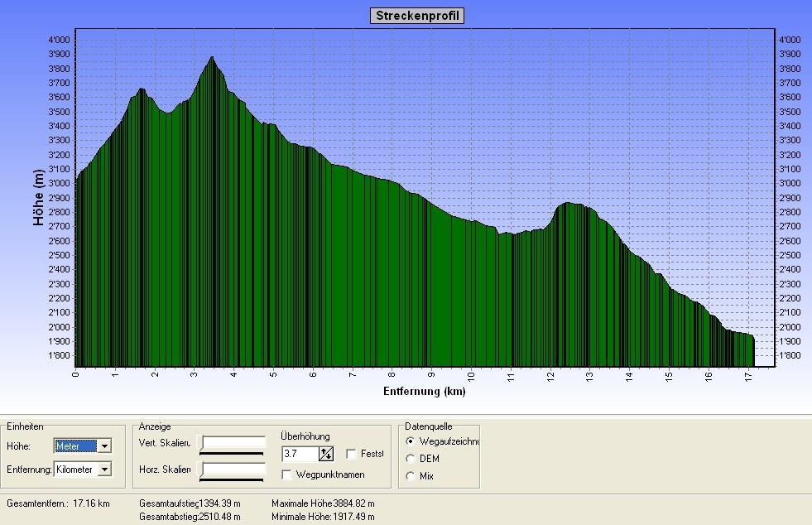Enable the Festst checkbox
812x525 pixels.
pos(352,454)
